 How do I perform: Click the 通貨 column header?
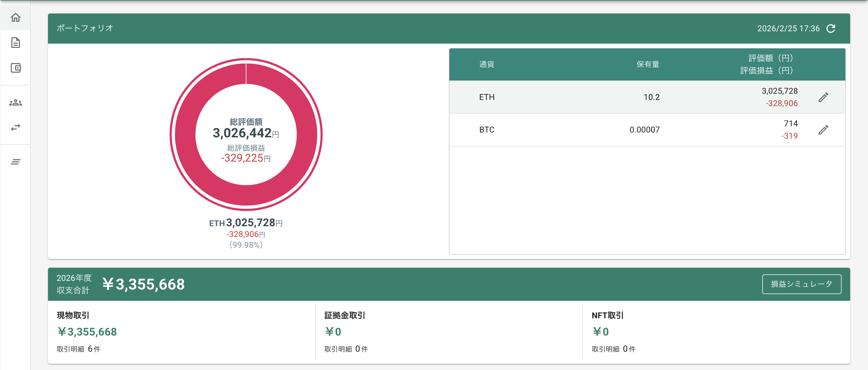click(487, 64)
